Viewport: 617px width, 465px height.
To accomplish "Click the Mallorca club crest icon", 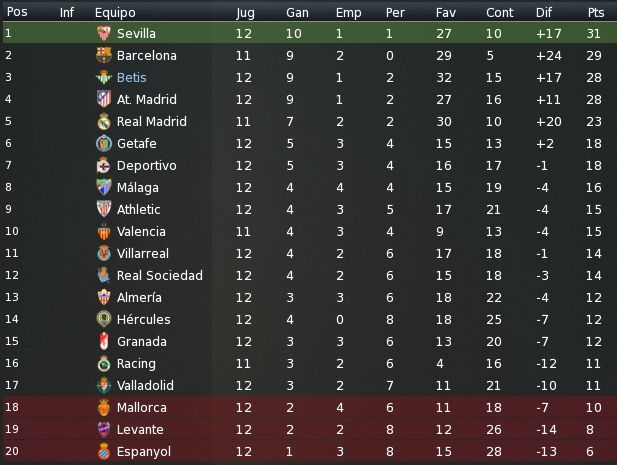I will point(104,407).
